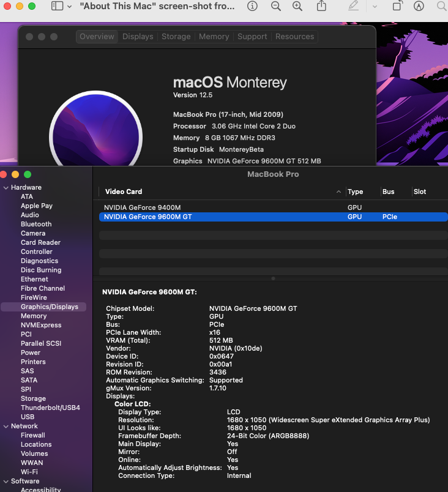Sort by the Video Card column header
Image resolution: width=448 pixels, height=492 pixels.
coord(221,192)
